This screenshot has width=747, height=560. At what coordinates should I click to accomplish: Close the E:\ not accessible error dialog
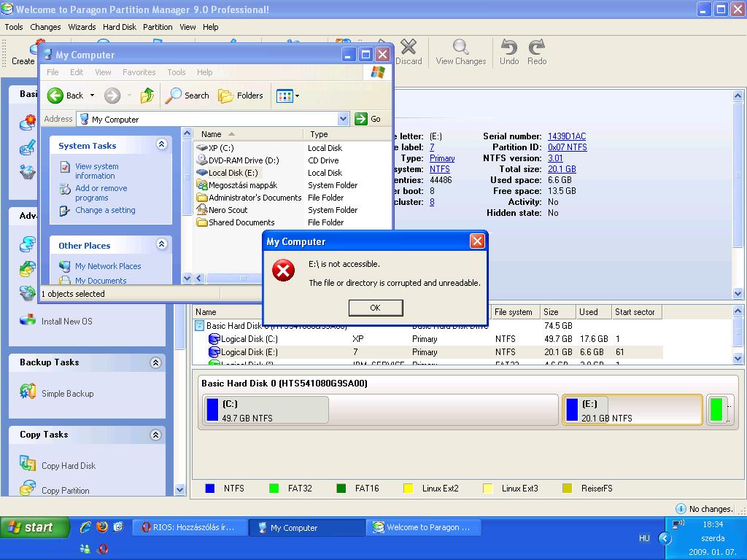pos(477,241)
